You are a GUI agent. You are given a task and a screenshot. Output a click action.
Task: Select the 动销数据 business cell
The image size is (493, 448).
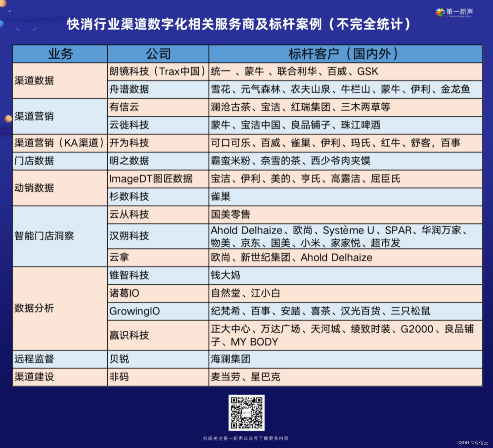[60, 188]
